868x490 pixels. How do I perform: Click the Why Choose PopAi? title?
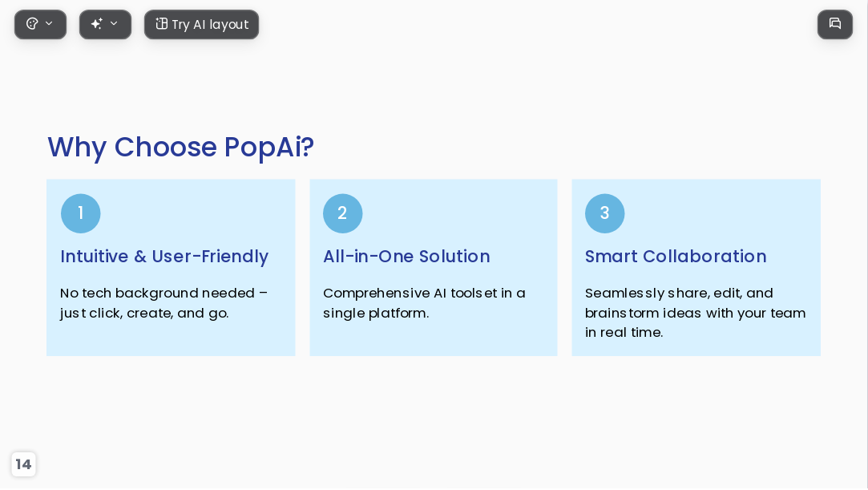click(180, 148)
